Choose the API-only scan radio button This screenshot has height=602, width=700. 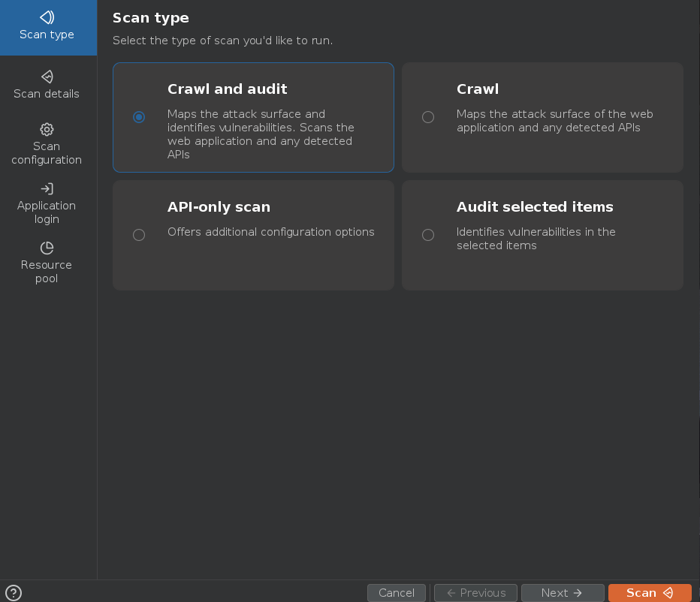[139, 235]
